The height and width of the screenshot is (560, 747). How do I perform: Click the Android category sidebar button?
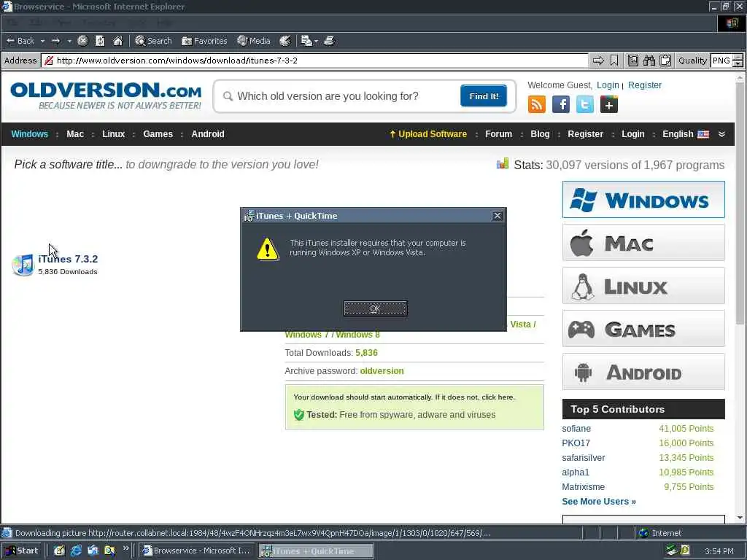[x=643, y=372]
